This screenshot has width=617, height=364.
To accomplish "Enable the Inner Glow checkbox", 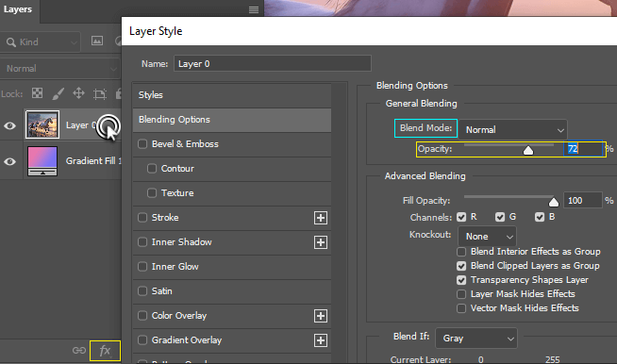I will [142, 267].
